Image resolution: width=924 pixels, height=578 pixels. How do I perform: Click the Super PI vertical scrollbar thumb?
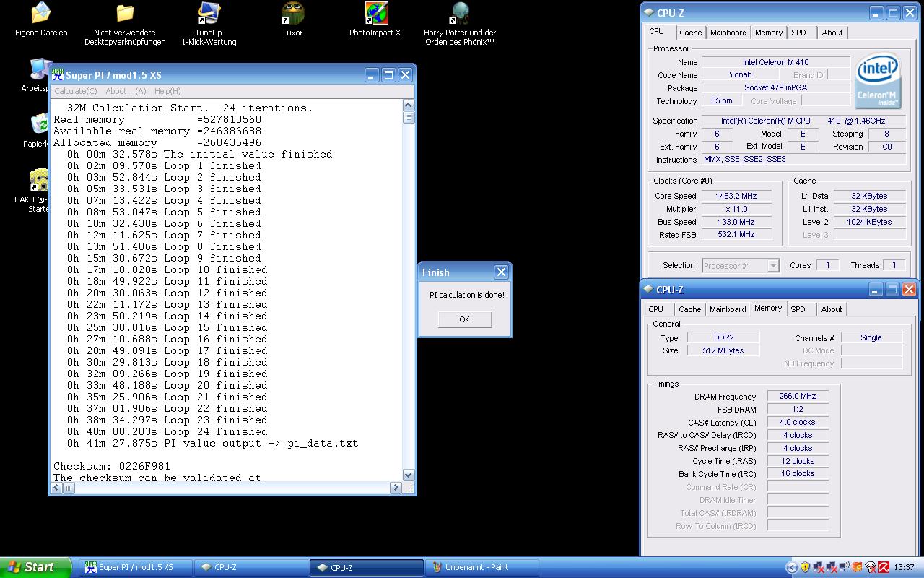click(x=409, y=117)
